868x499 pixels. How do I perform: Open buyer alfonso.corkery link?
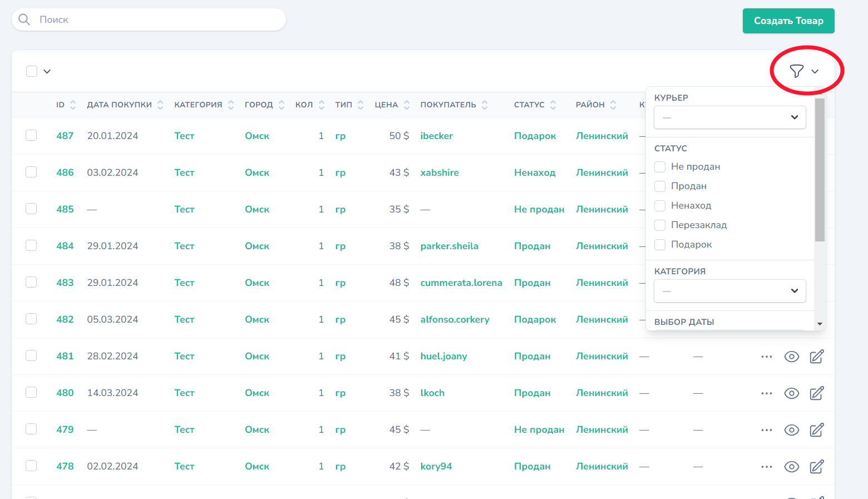tap(455, 319)
